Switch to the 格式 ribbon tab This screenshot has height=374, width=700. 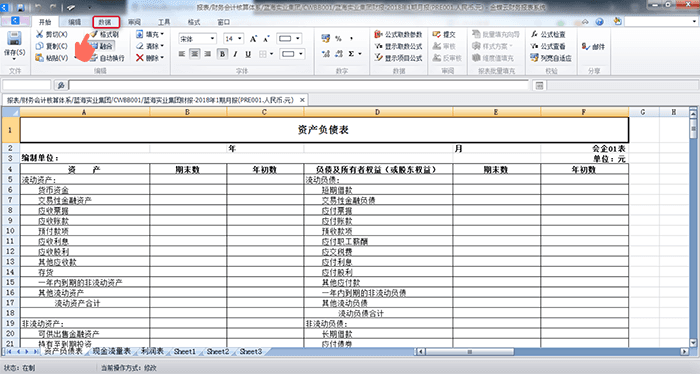194,22
